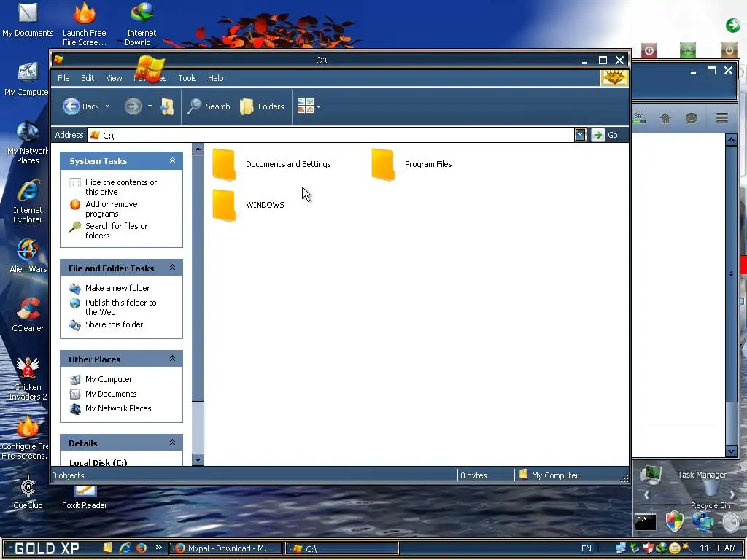The width and height of the screenshot is (747, 560).
Task: Collapse the System Tasks panel
Action: click(172, 160)
